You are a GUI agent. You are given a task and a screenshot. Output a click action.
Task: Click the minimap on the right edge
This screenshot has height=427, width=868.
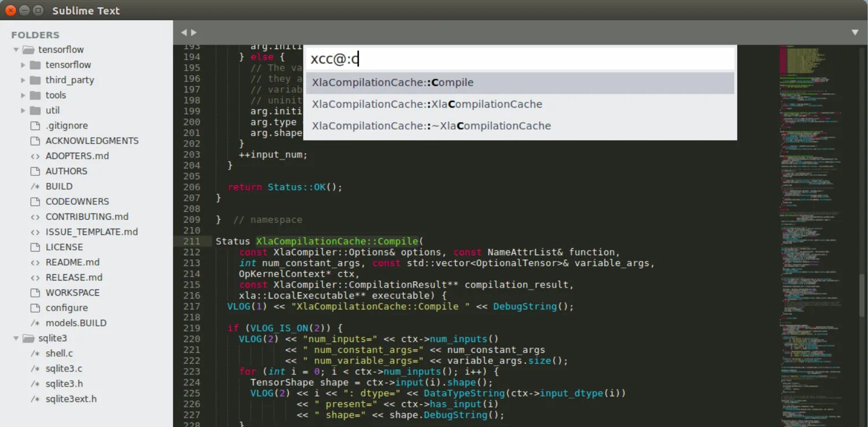pos(822,231)
